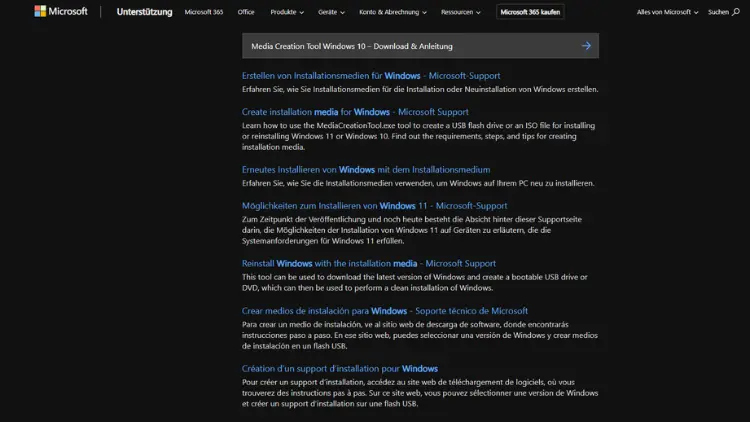Click Microsoft 365 kaufen button
This screenshot has width=750, height=422.
(530, 12)
